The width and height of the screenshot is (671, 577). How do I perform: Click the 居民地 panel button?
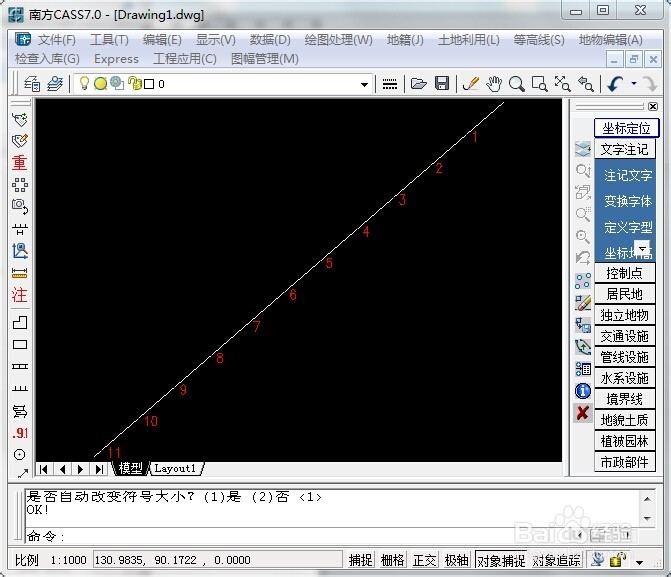(x=624, y=294)
